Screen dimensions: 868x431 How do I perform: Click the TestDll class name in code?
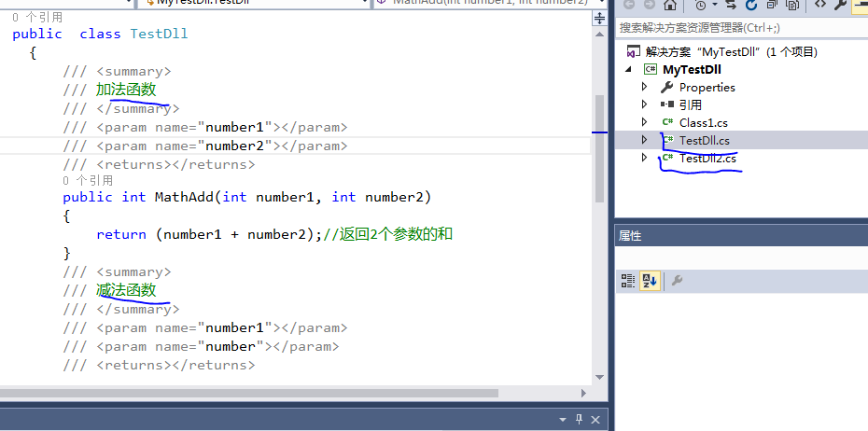pyautogui.click(x=159, y=34)
